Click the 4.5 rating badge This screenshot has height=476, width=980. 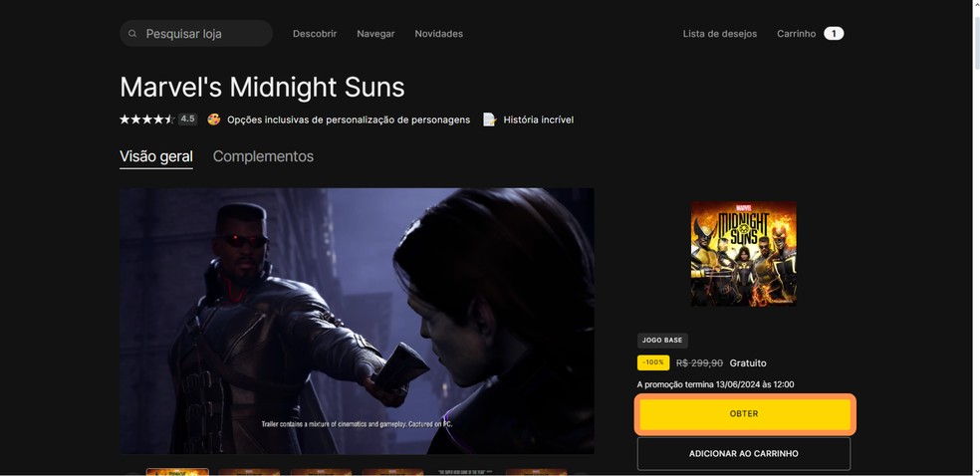coord(187,119)
